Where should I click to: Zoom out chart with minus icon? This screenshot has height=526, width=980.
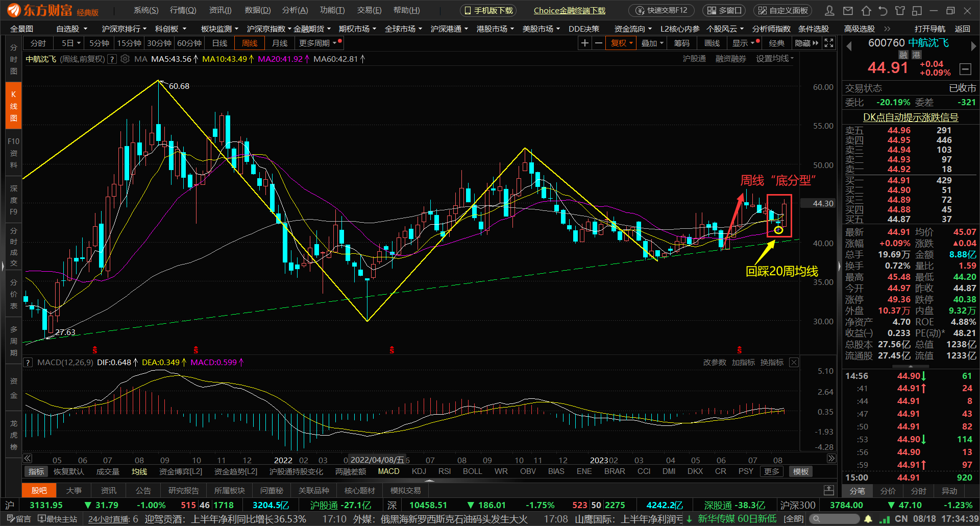point(599,43)
